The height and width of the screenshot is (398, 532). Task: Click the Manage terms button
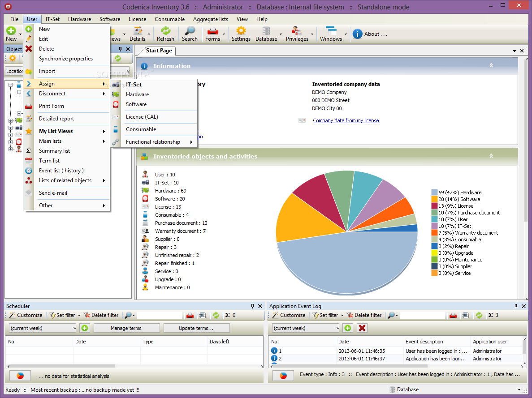(x=126, y=328)
